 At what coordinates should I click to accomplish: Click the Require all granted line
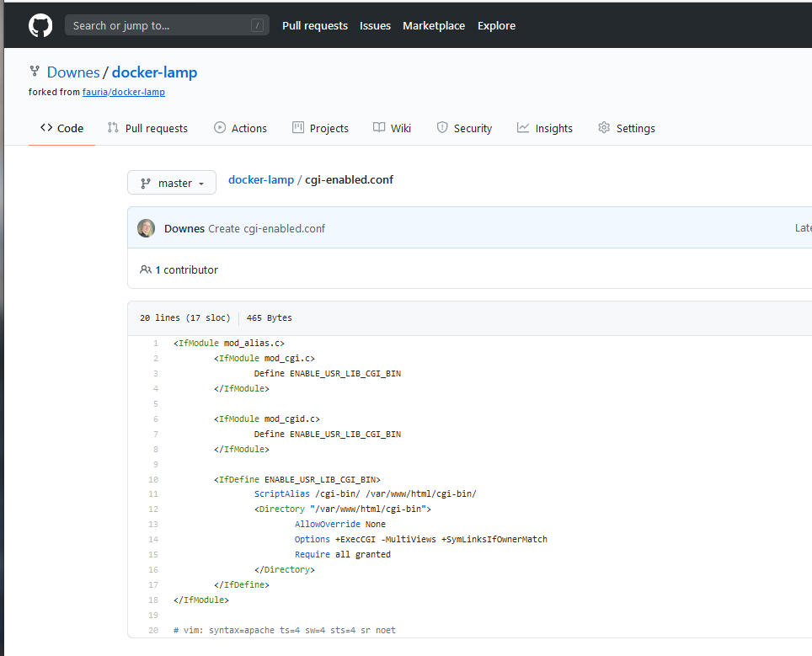tap(343, 554)
